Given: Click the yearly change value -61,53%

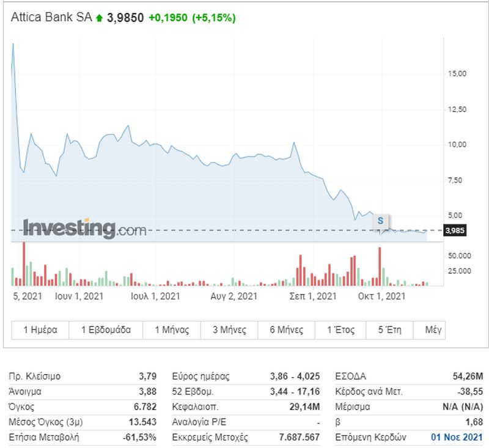Looking at the screenshot, I should (139, 437).
